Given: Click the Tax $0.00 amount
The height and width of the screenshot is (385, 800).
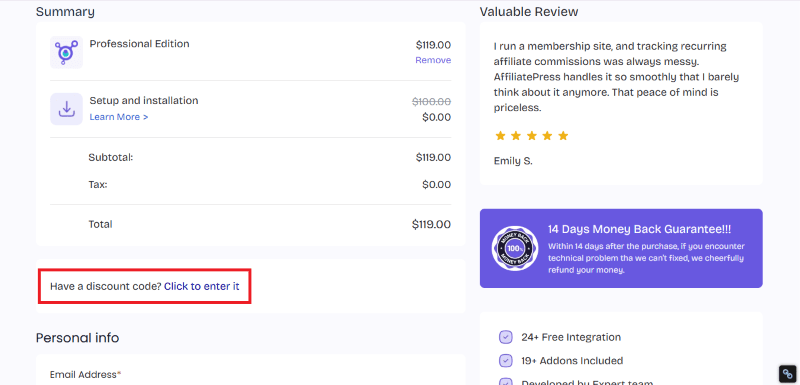Looking at the screenshot, I should tap(437, 184).
